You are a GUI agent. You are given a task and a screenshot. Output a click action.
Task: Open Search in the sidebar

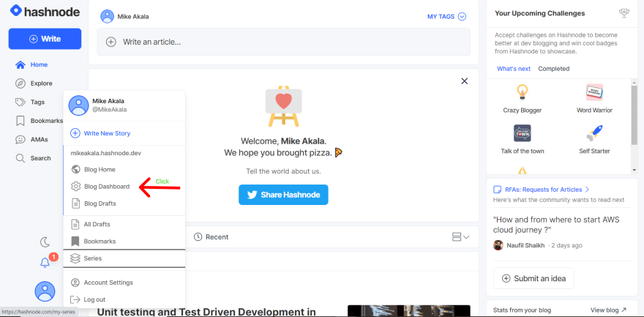pos(33,158)
